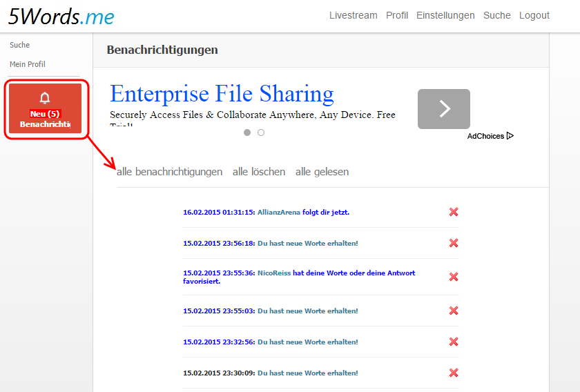Open the Enterprise File Sharing ad headline
This screenshot has width=580, height=392.
222,94
